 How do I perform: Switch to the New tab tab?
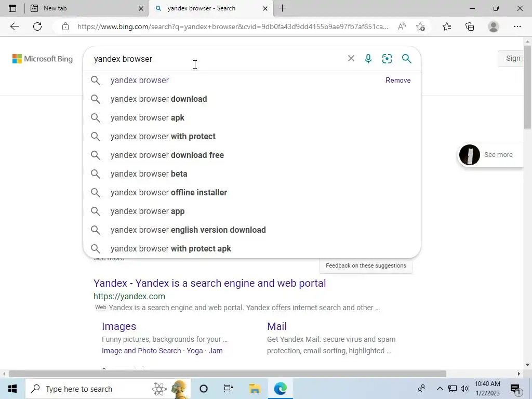(86, 8)
